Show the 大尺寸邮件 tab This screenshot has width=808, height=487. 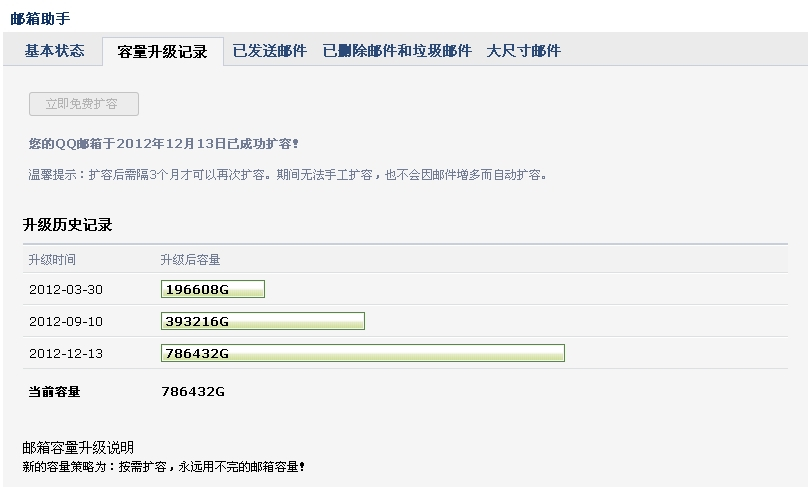(x=523, y=51)
